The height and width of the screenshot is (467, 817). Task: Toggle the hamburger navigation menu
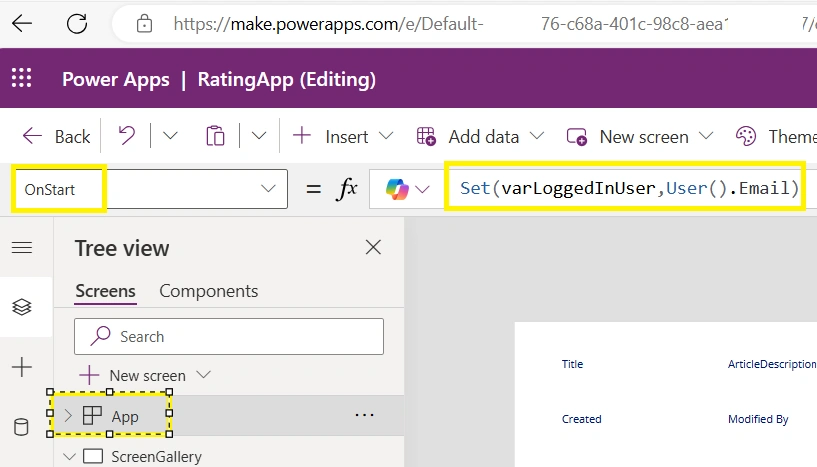pyautogui.click(x=22, y=247)
